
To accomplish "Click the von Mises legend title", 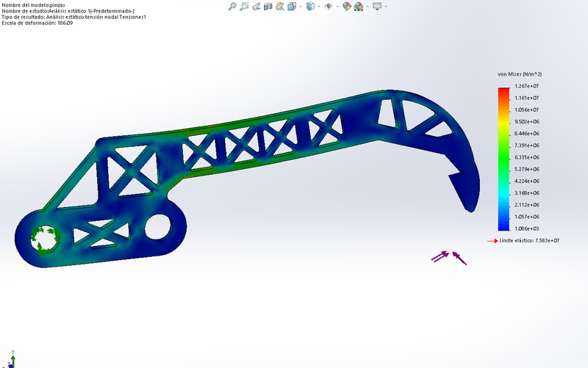I will (520, 74).
